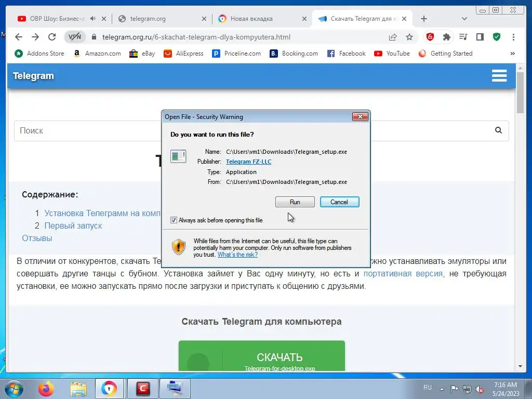This screenshot has width=532, height=399.
Task: Open the Telegram FZ-LLC publisher link
Action: click(x=248, y=162)
